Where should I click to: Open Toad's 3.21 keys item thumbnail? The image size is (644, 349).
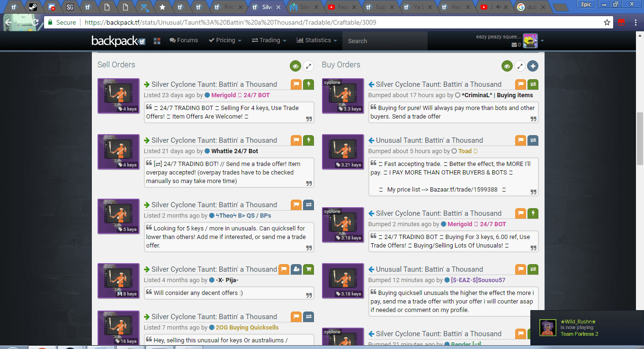pyautogui.click(x=343, y=152)
